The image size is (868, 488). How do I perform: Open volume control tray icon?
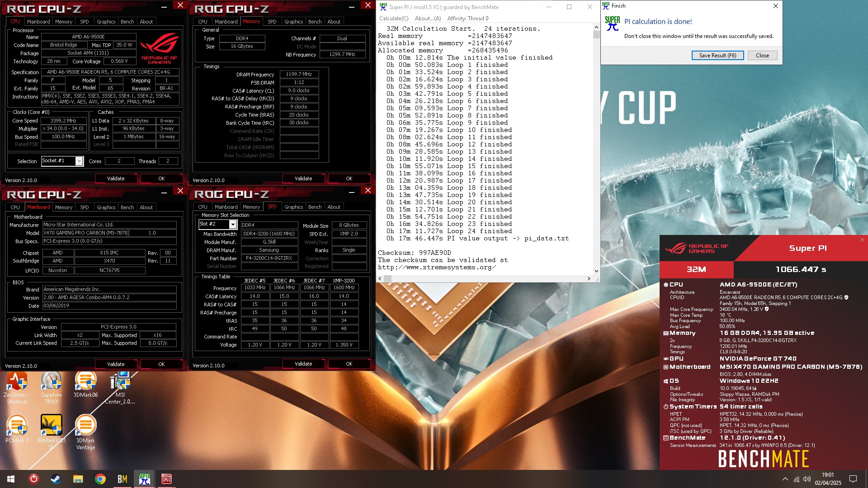click(807, 479)
